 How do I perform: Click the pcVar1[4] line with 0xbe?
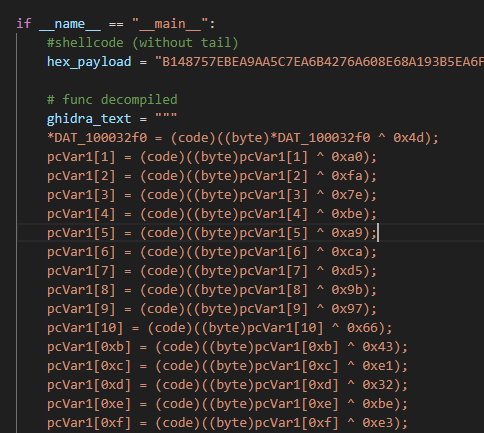(212, 214)
